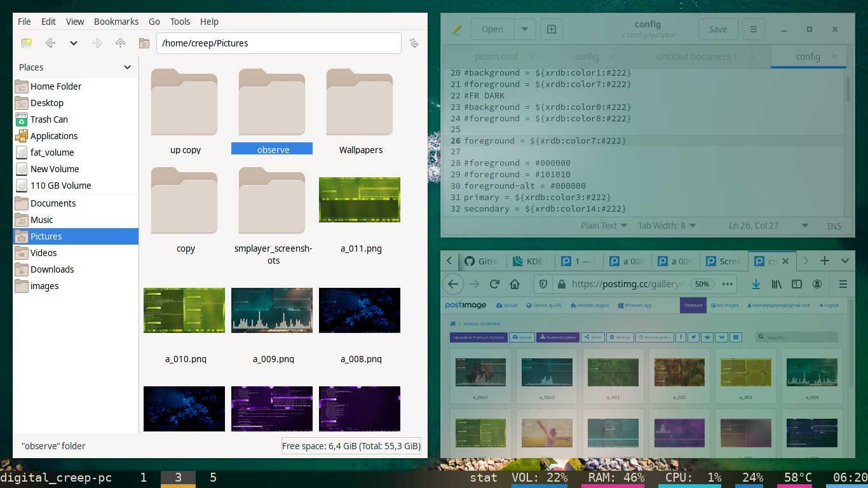Click the jump-to-path icon right of address bar
Viewport: 868px width, 488px height.
(414, 43)
